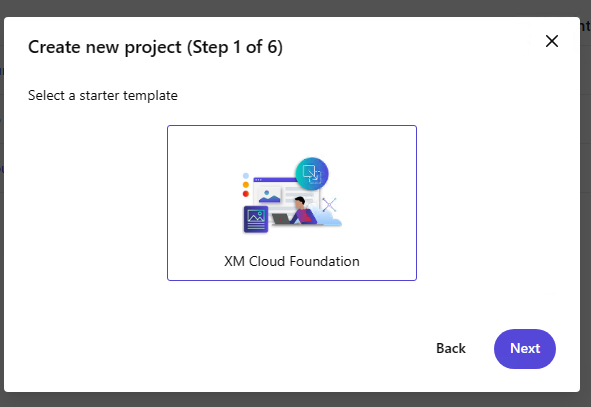Screen dimensions: 591x407
Task: Click the Step 1 of 6 indicator
Action: 235,47
